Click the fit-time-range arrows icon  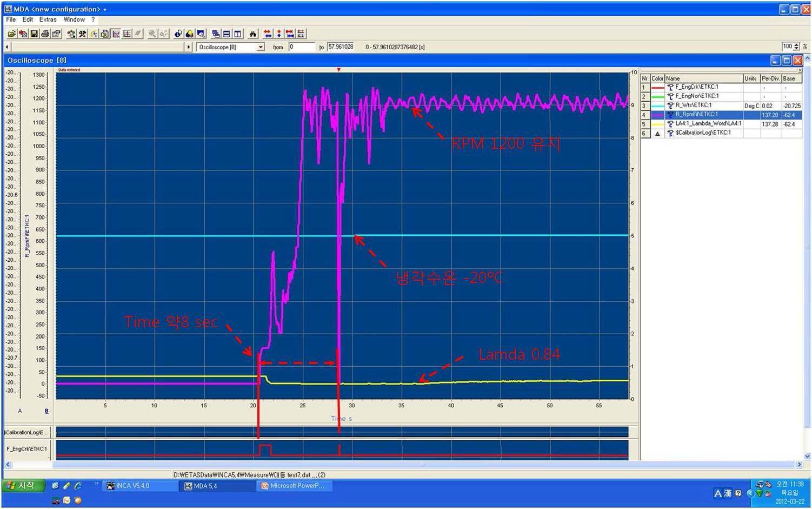pyautogui.click(x=290, y=34)
